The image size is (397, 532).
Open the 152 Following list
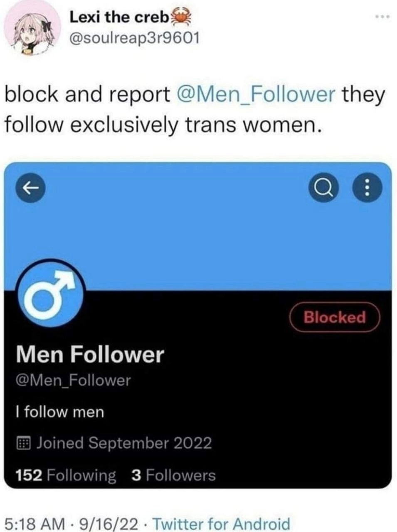(x=66, y=475)
